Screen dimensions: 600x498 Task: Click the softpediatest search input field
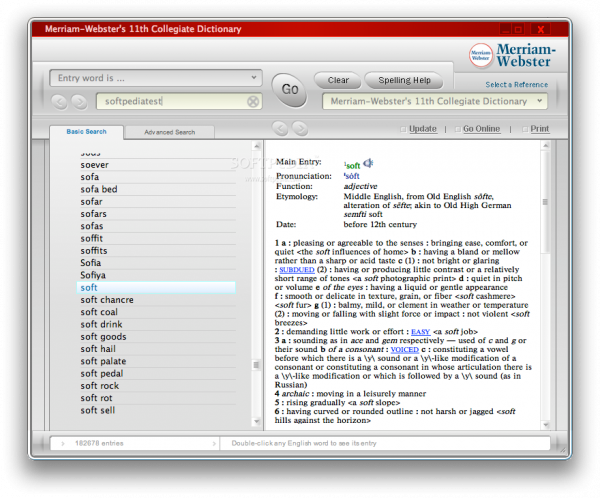(179, 101)
